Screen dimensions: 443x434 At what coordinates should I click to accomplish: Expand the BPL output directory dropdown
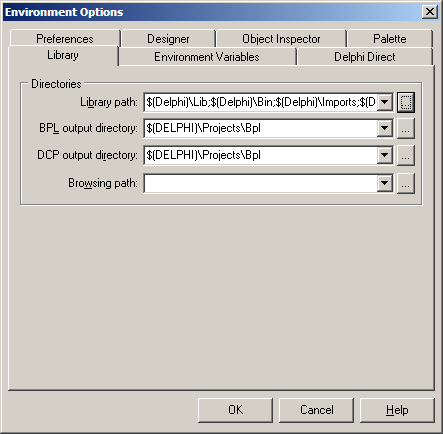(385, 128)
